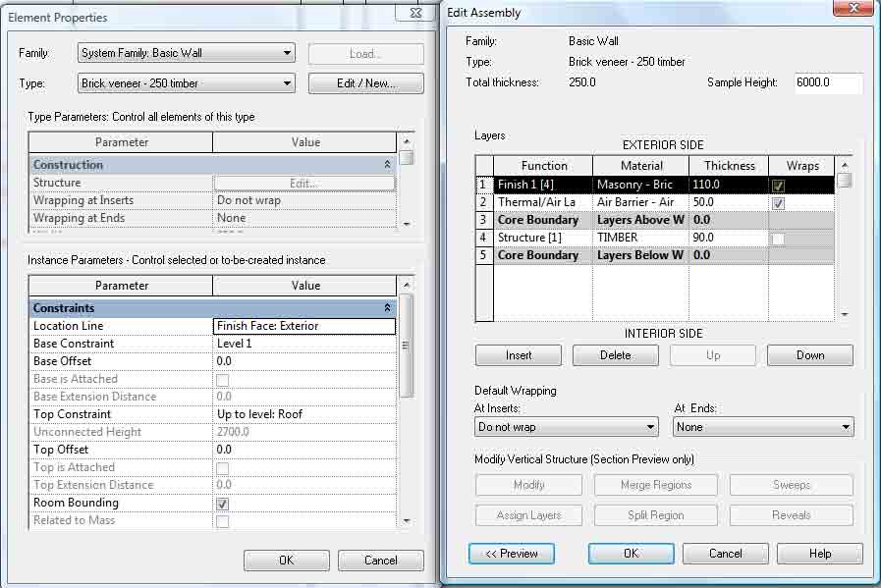Toggle Wraps checkbox for Finish 1 layer
881x588 pixels.
778,186
